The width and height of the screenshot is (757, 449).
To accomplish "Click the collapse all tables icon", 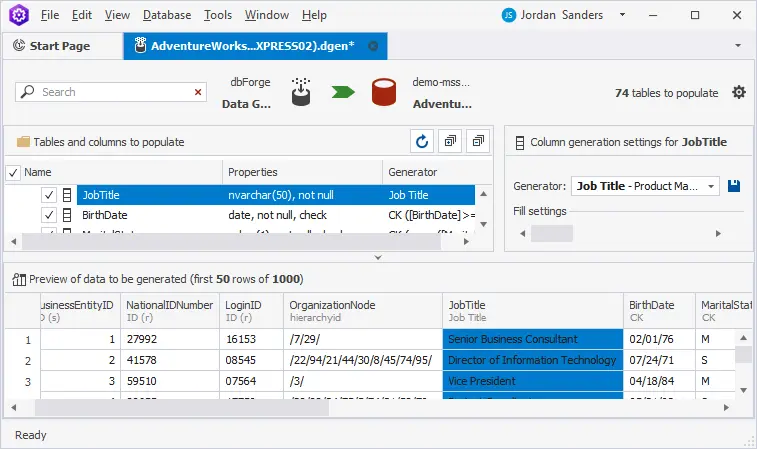I will [x=478, y=141].
